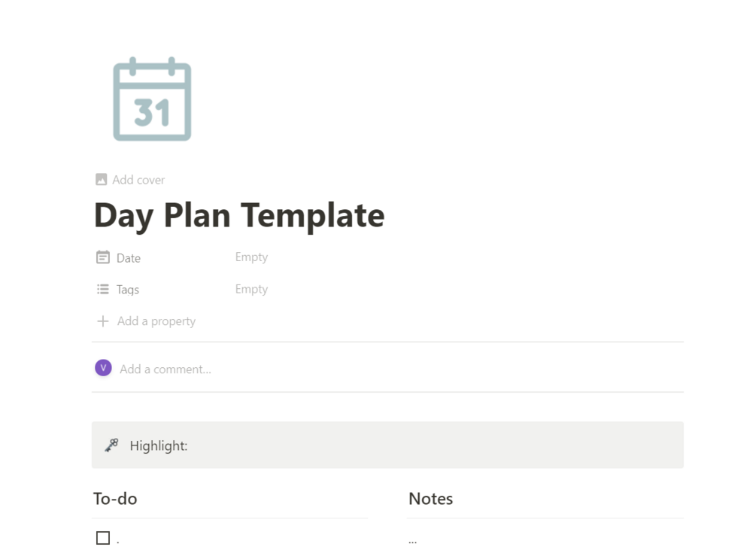This screenshot has width=756, height=550.
Task: Click the plus icon for new property
Action: click(103, 321)
